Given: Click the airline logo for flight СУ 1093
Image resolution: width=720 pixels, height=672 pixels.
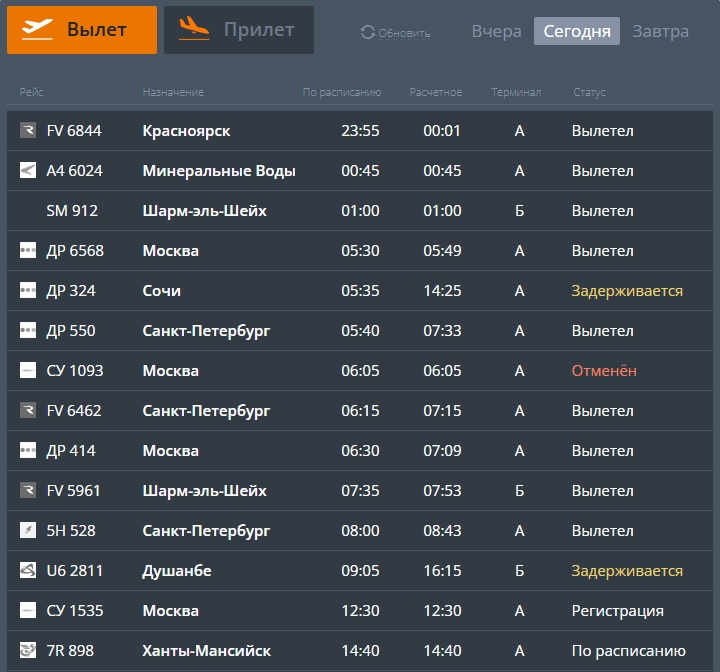Looking at the screenshot, I should (x=28, y=371).
